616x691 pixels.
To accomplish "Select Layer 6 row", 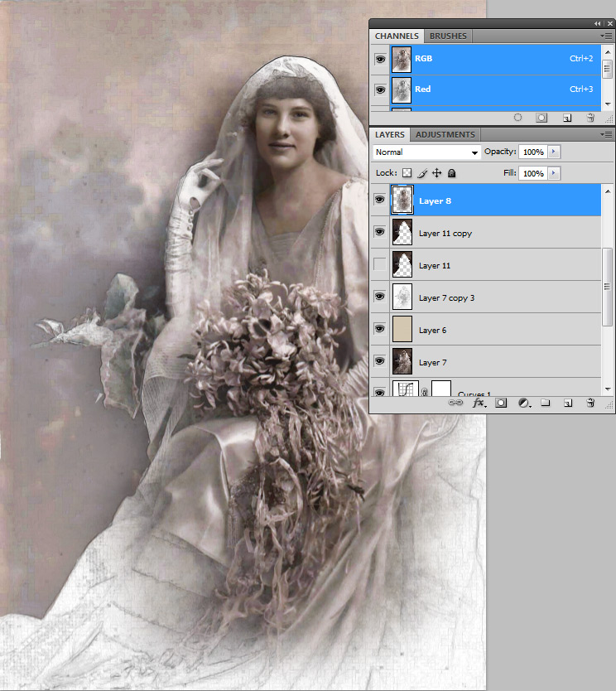I will [486, 329].
